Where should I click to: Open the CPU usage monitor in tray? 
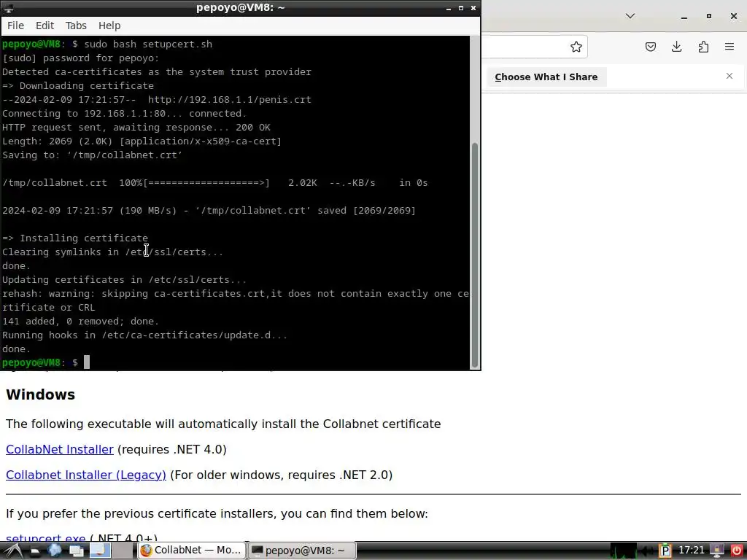pyautogui.click(x=623, y=551)
